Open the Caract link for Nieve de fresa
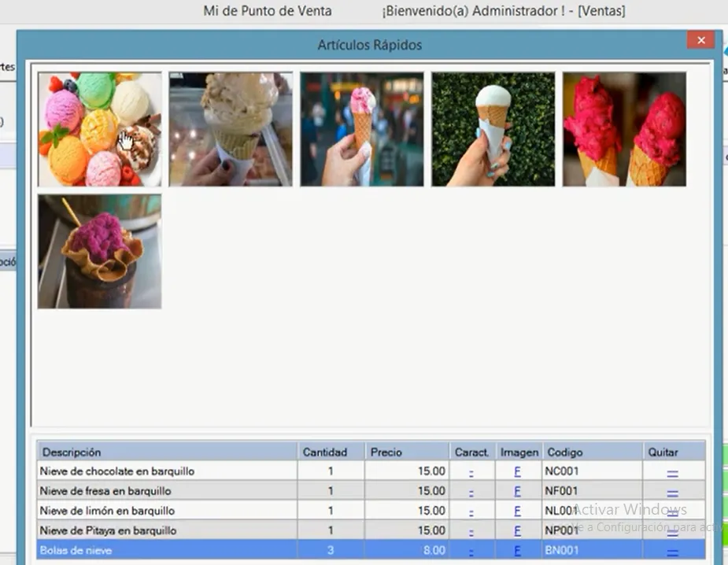728x565 pixels. click(471, 490)
